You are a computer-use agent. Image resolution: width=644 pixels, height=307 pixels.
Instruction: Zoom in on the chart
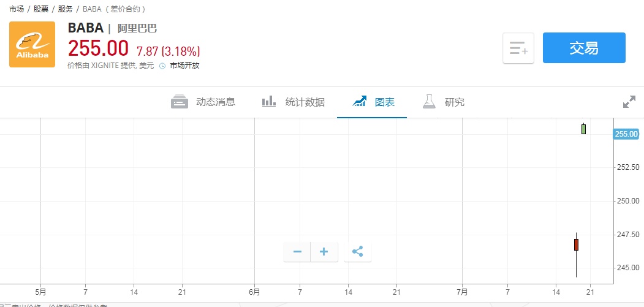click(x=324, y=252)
